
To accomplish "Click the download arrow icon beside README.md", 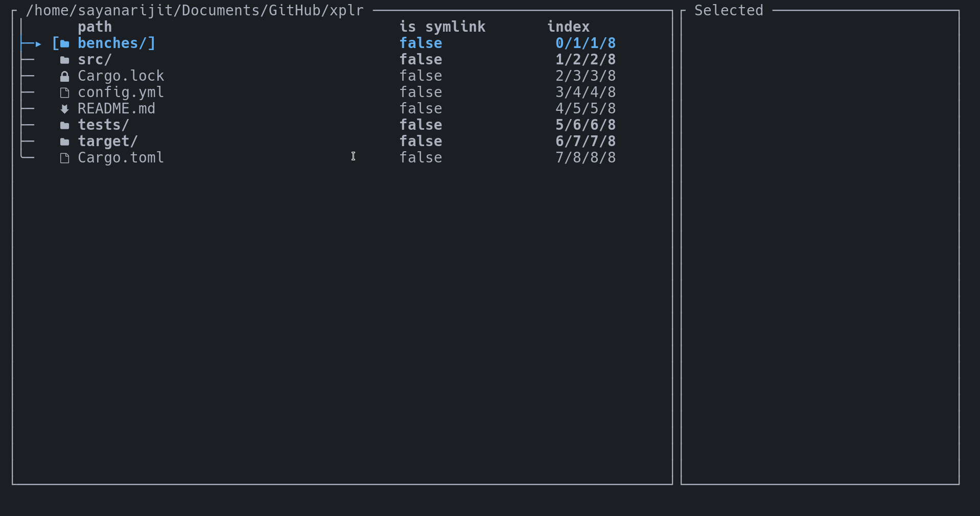I will click(x=65, y=109).
